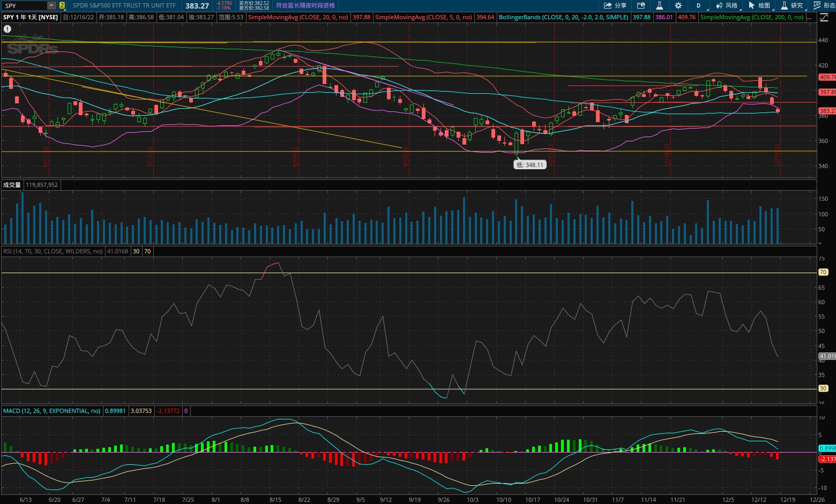The width and height of the screenshot is (836, 504).
Task: Click the 12/16/22 expiration marker on chart
Action: pos(777,154)
